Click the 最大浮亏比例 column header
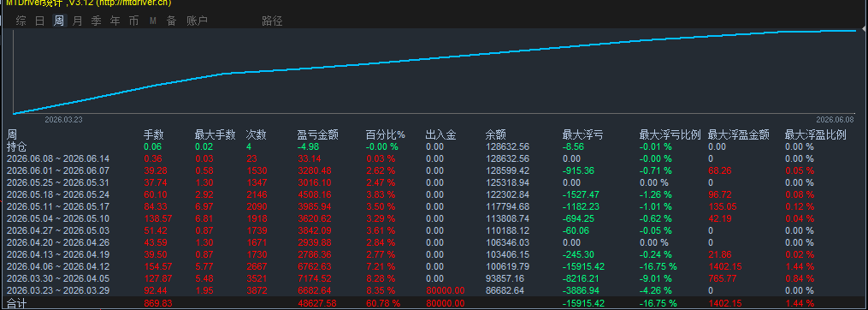Image resolution: width=868 pixels, height=310 pixels. tap(670, 134)
